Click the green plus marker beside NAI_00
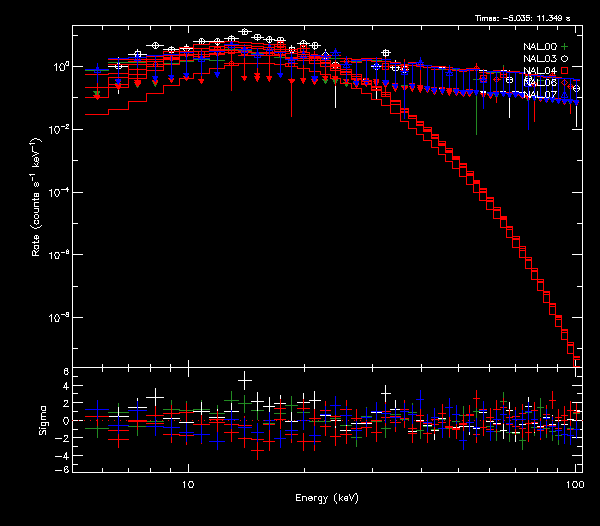 [565, 47]
